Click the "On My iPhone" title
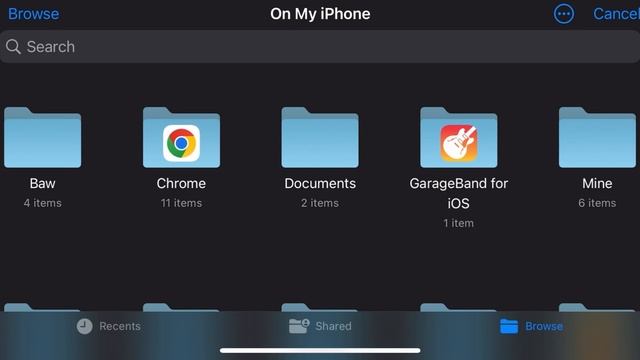Viewport: 640px width, 360px height. coord(320,14)
